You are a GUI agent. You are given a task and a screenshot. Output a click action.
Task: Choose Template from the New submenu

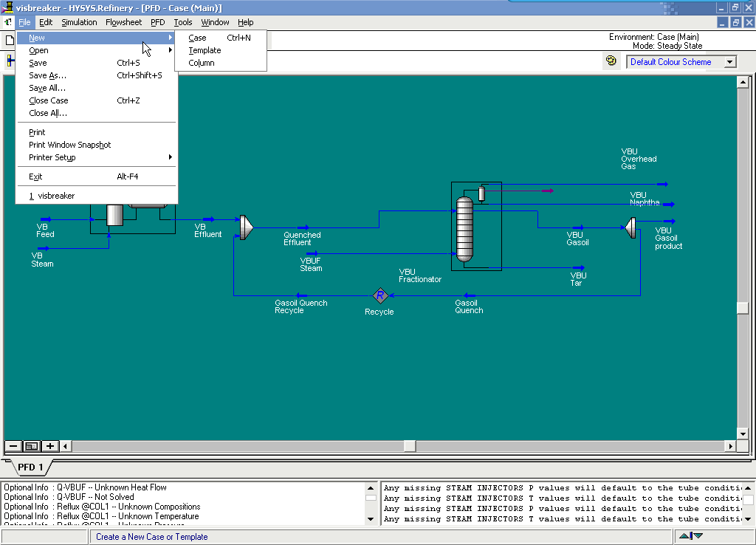coord(221,50)
